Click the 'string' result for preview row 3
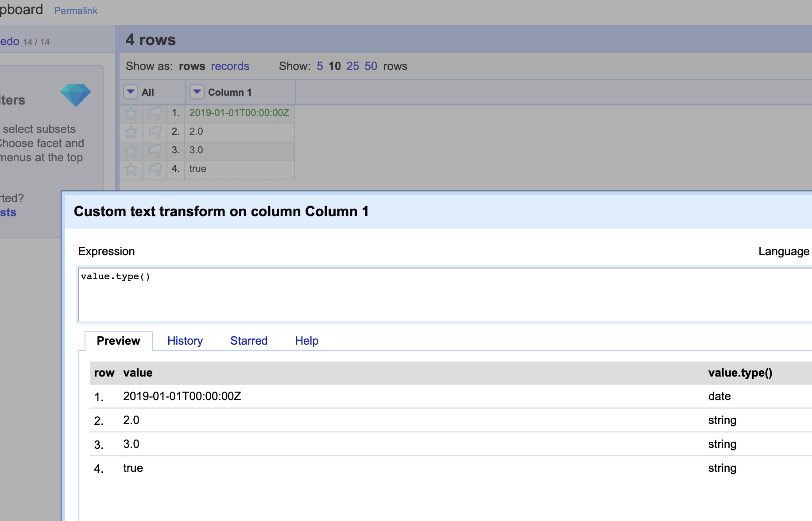Image resolution: width=812 pixels, height=521 pixels. (x=722, y=444)
